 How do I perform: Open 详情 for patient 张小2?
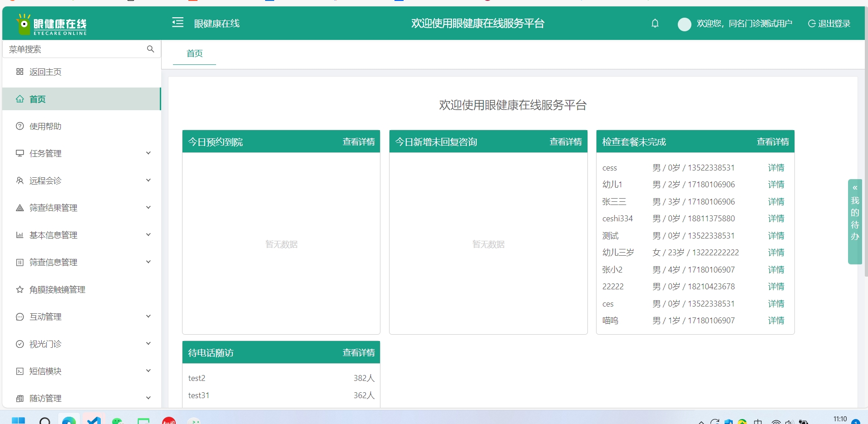tap(776, 270)
